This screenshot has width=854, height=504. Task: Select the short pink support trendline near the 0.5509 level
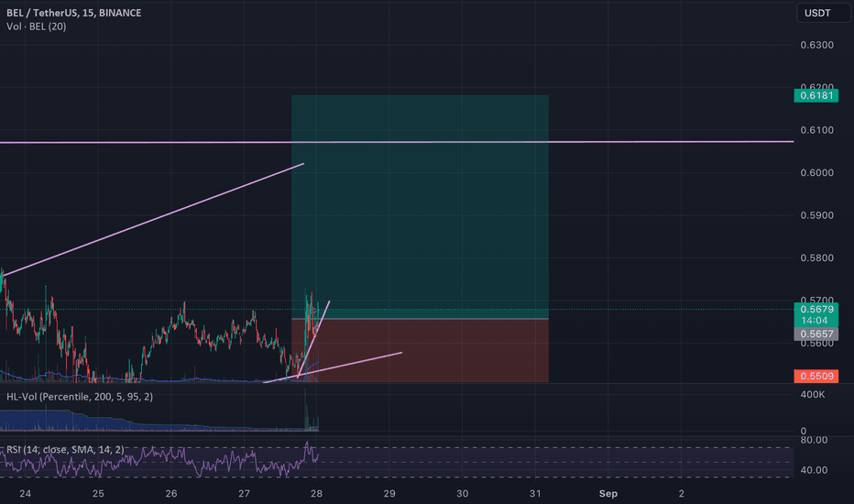pyautogui.click(x=333, y=367)
